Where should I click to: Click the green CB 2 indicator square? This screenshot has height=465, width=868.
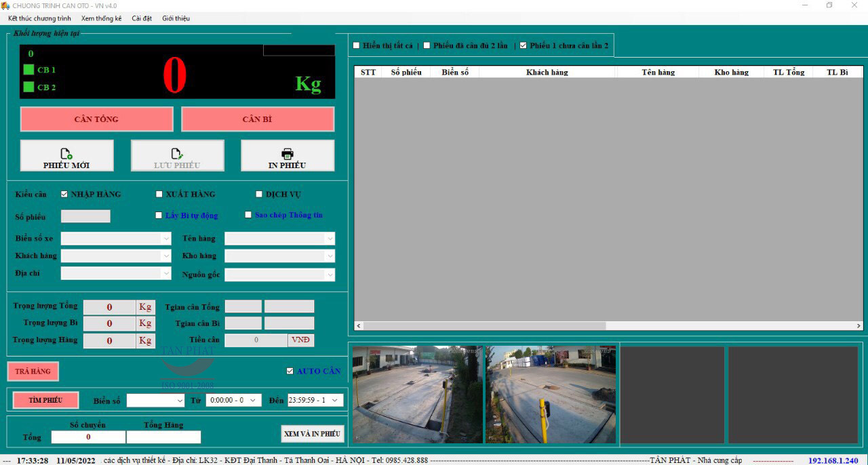click(x=28, y=87)
